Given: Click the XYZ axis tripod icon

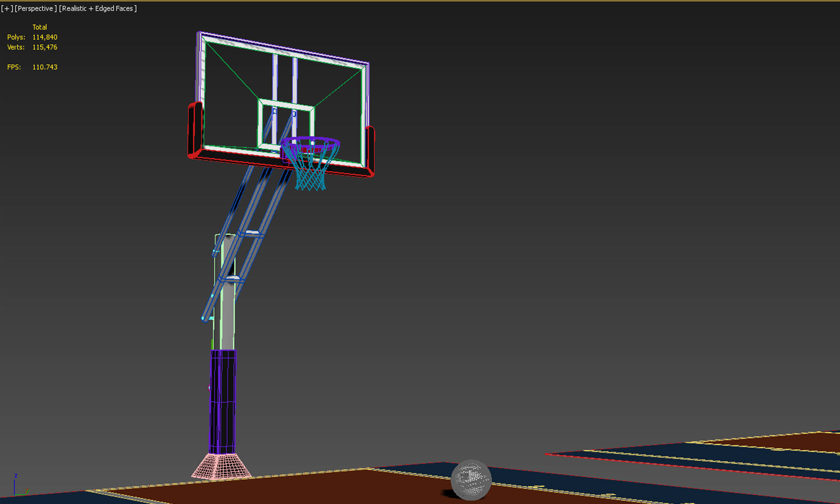Looking at the screenshot, I should pos(20,485).
